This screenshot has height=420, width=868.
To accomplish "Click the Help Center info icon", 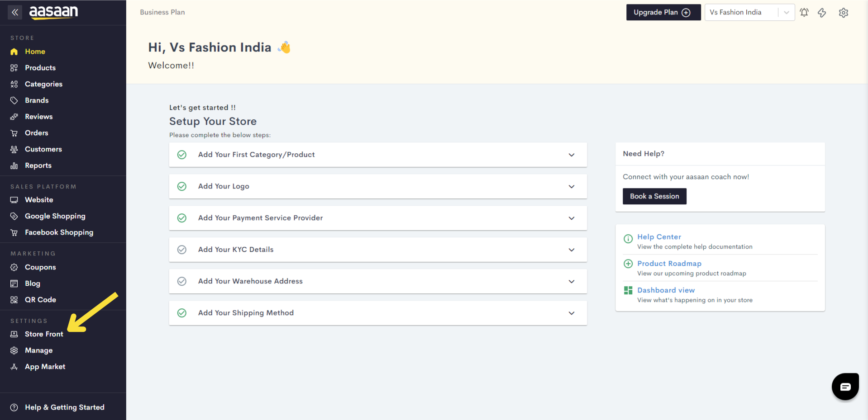I will tap(628, 239).
